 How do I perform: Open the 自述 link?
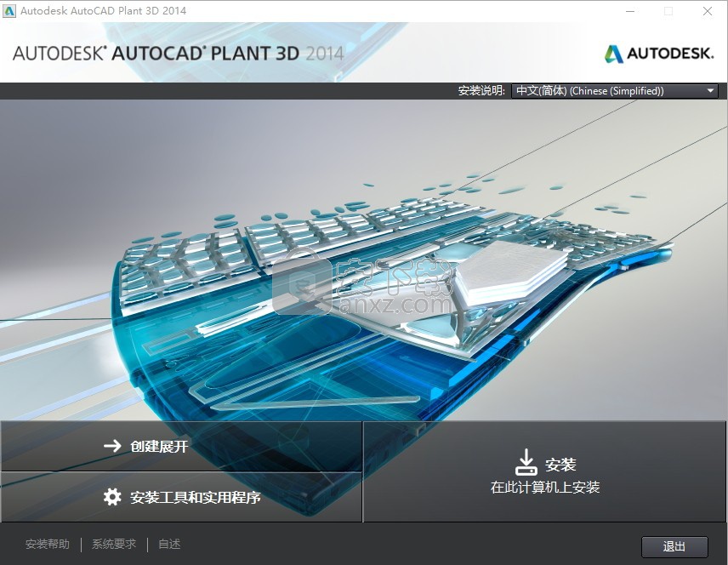(169, 544)
